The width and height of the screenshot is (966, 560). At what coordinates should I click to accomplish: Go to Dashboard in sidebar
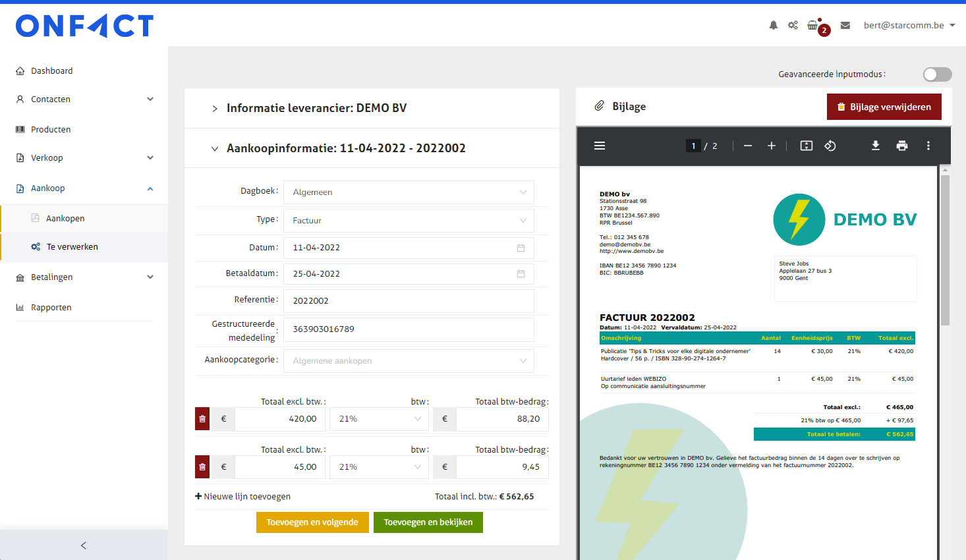pyautogui.click(x=52, y=70)
